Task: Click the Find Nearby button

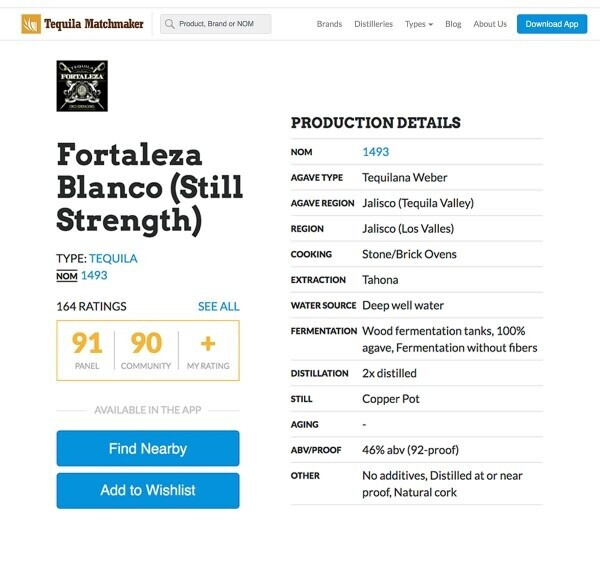Action: click(148, 449)
